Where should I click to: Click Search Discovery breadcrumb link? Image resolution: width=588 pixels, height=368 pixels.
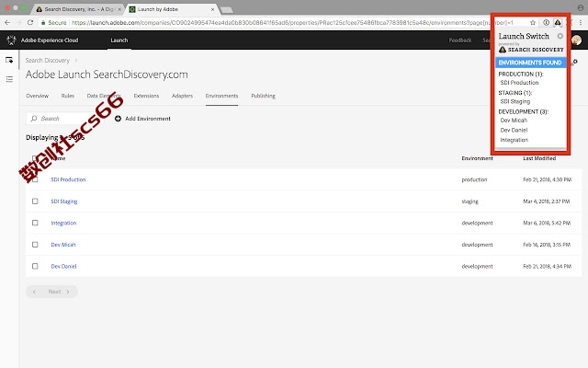tap(48, 61)
